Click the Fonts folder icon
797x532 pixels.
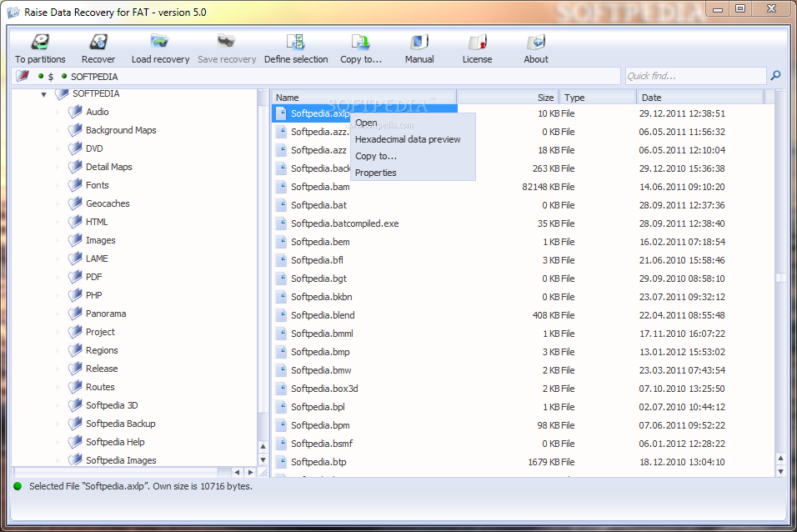pyautogui.click(x=75, y=184)
